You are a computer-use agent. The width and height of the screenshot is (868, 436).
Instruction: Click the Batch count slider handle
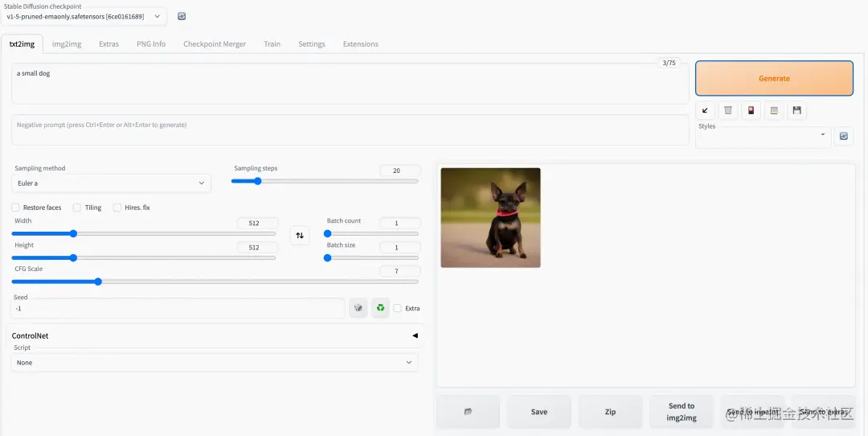tap(327, 233)
